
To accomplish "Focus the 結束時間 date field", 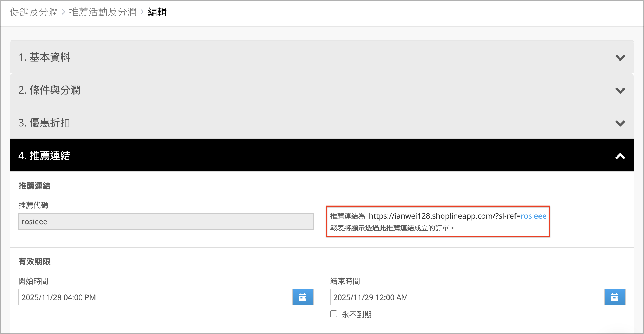I will pyautogui.click(x=467, y=297).
